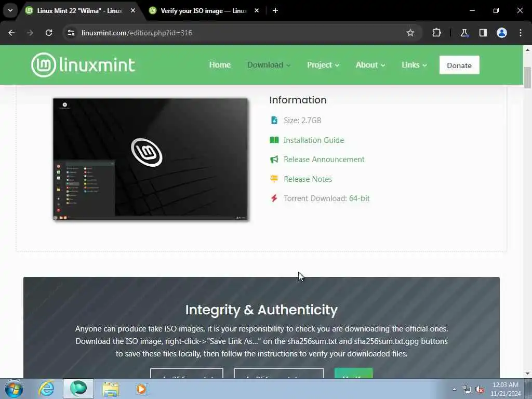This screenshot has width=532, height=399.
Task: Open the tab search chevron
Action: coord(10,10)
